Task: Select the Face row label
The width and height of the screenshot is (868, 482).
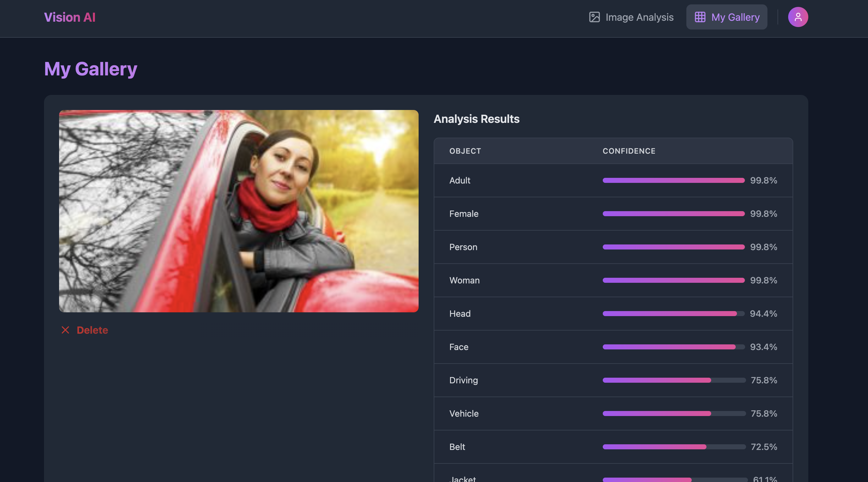Action: pyautogui.click(x=459, y=347)
